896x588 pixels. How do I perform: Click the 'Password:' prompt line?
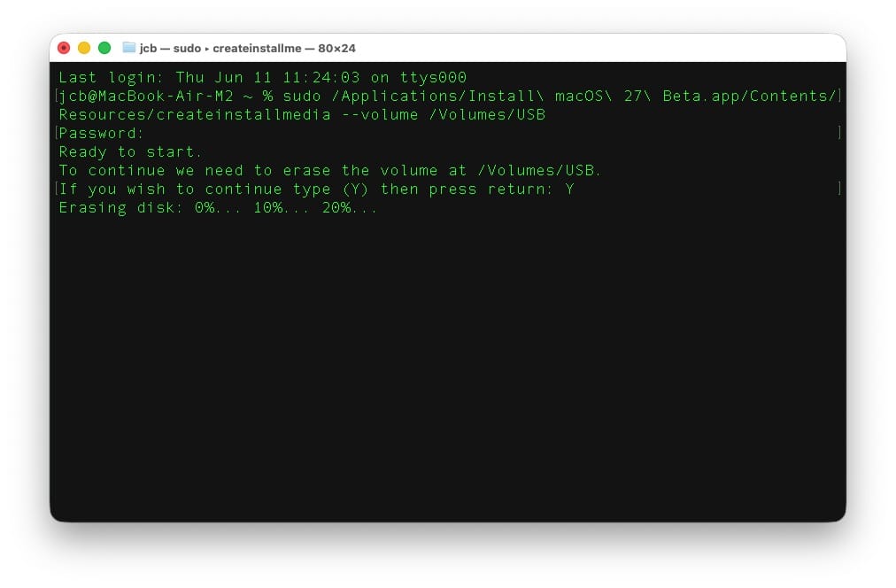point(101,133)
